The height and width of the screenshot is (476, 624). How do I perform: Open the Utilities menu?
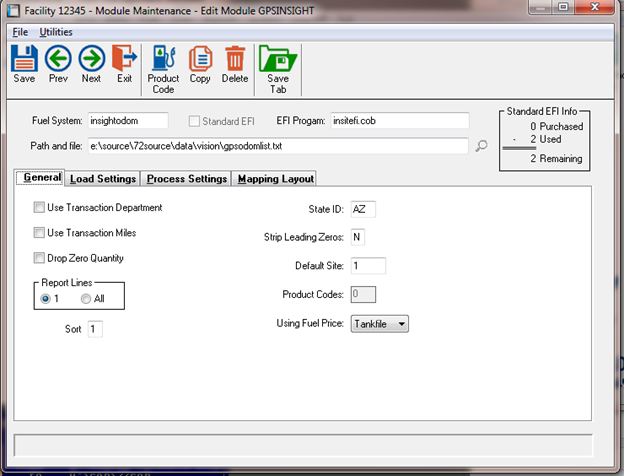pos(56,32)
